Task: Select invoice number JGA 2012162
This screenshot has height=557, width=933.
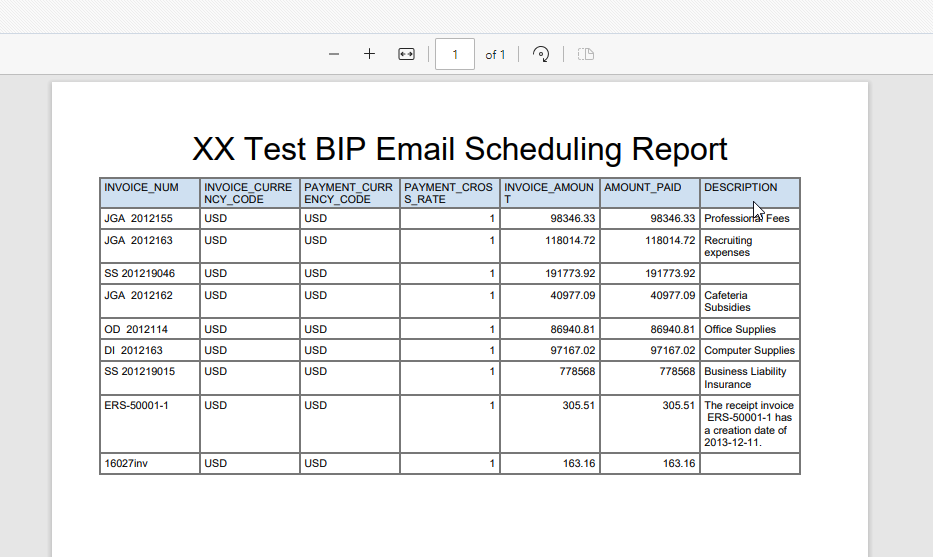Action: (139, 295)
